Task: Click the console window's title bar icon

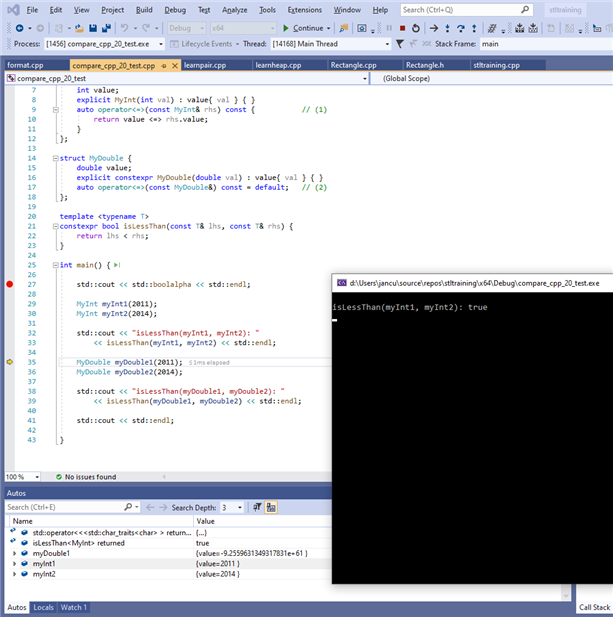Action: pyautogui.click(x=341, y=283)
